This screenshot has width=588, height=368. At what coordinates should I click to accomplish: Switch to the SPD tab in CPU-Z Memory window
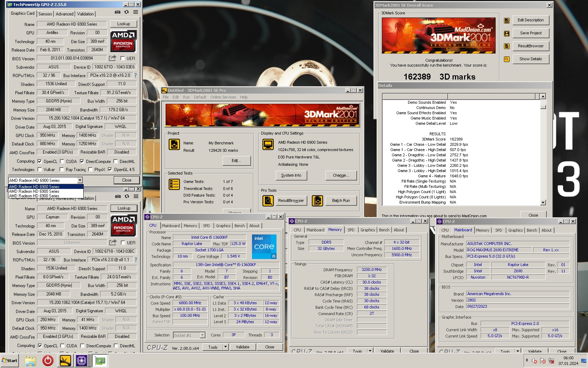[x=351, y=230]
